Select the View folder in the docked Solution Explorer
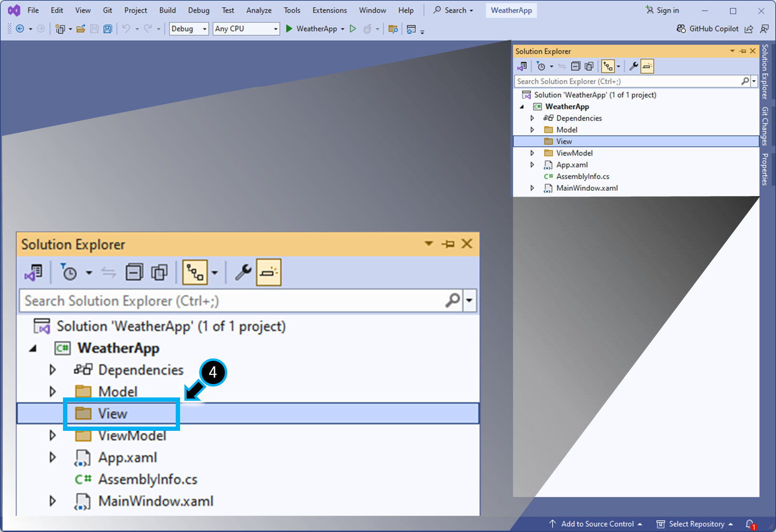The image size is (776, 532). (636, 141)
